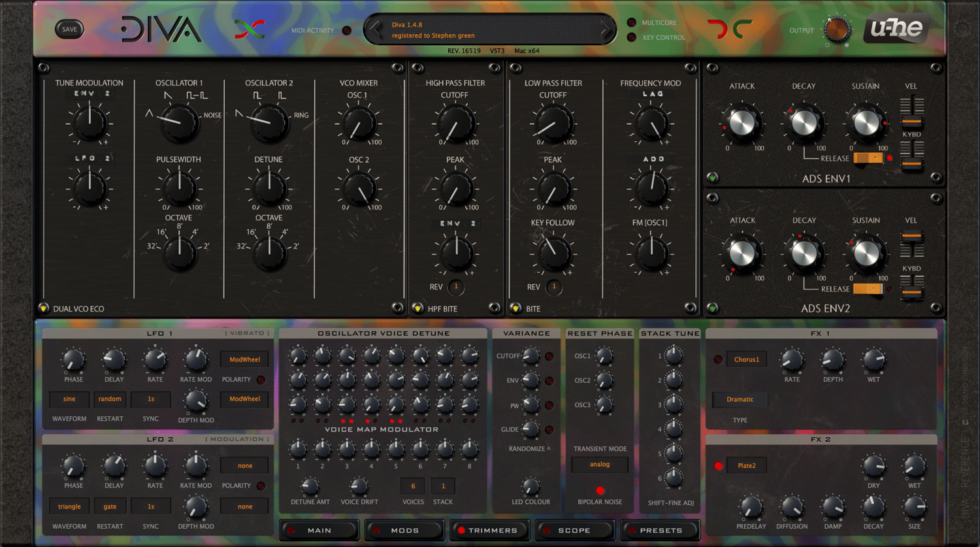This screenshot has width=980, height=547.
Task: Switch to the MAIN tab
Action: coord(319,530)
